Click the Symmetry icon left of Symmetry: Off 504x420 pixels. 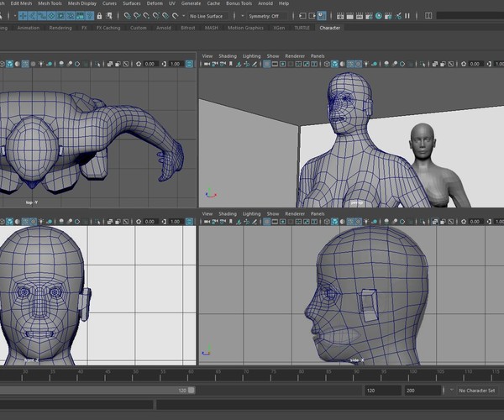click(242, 15)
